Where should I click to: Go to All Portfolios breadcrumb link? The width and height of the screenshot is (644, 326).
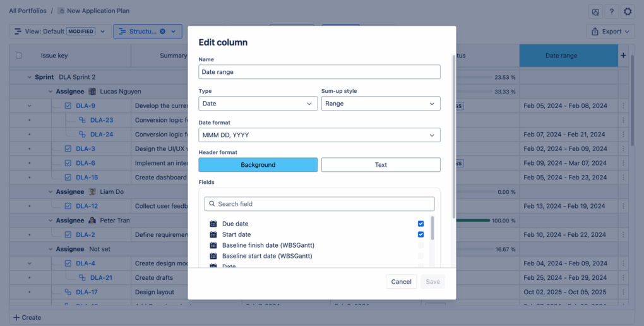[28, 11]
